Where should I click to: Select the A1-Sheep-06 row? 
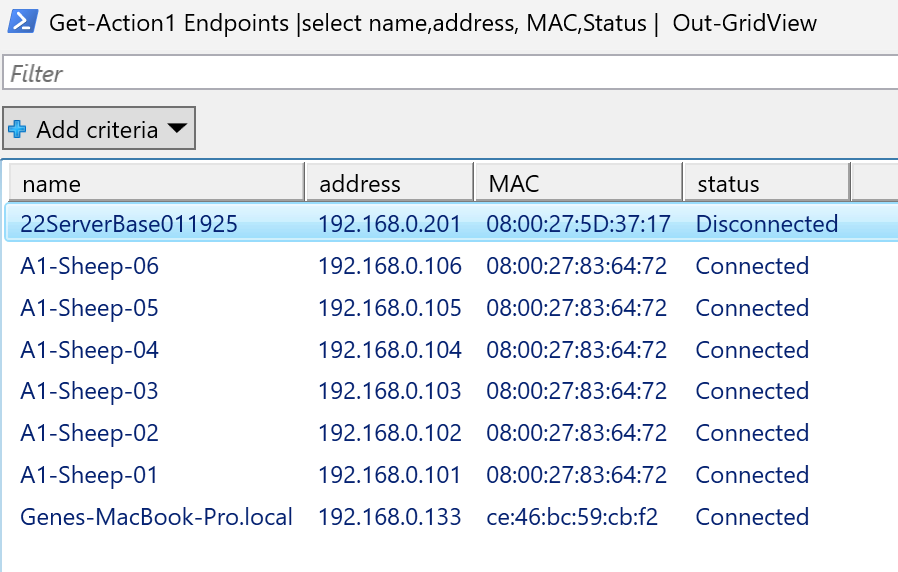(x=90, y=266)
